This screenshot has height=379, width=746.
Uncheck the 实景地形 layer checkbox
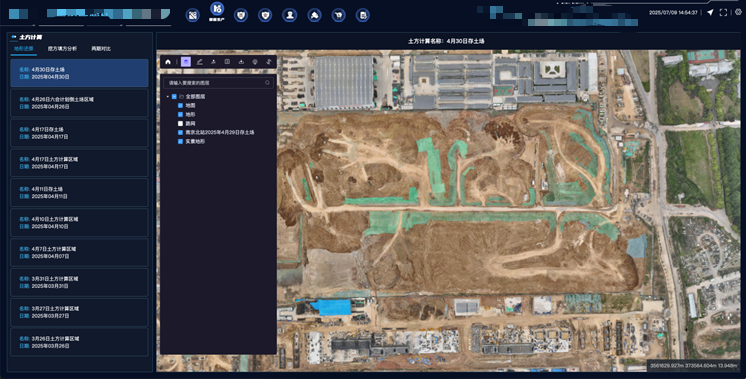pos(180,142)
